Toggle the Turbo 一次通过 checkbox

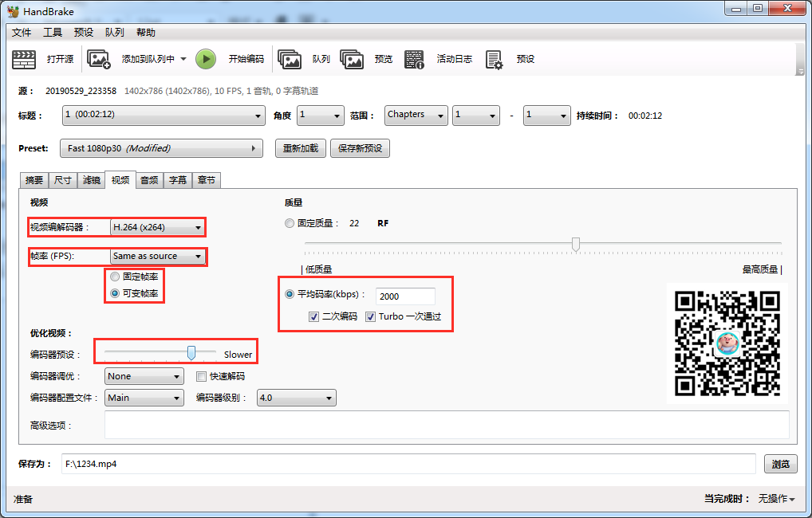tap(370, 316)
